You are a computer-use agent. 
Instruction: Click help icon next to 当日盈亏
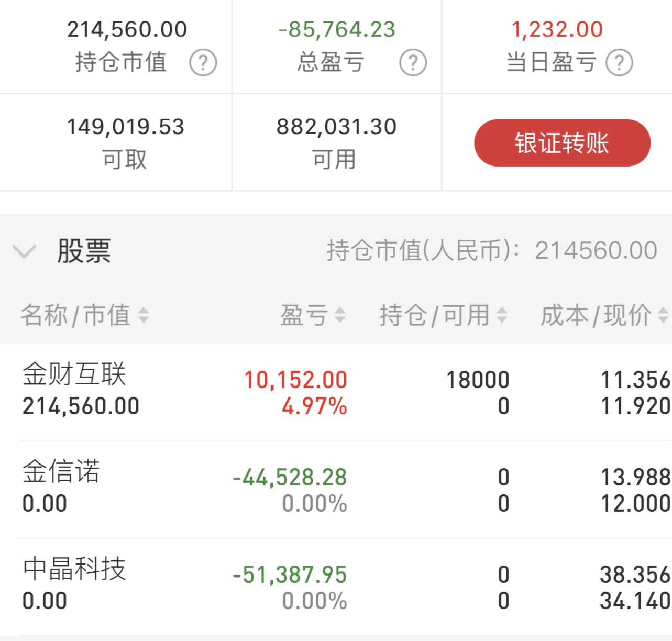click(x=619, y=63)
